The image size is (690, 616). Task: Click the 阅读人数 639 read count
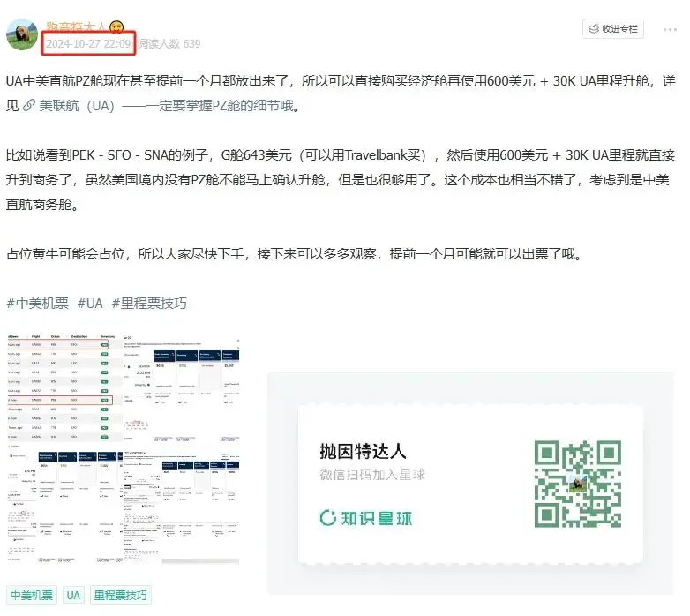point(169,43)
